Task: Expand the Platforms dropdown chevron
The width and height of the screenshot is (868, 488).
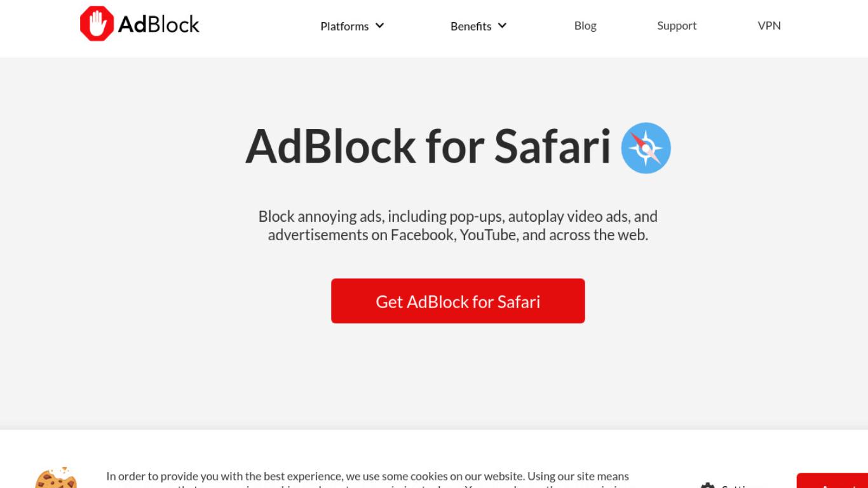Action: point(380,25)
